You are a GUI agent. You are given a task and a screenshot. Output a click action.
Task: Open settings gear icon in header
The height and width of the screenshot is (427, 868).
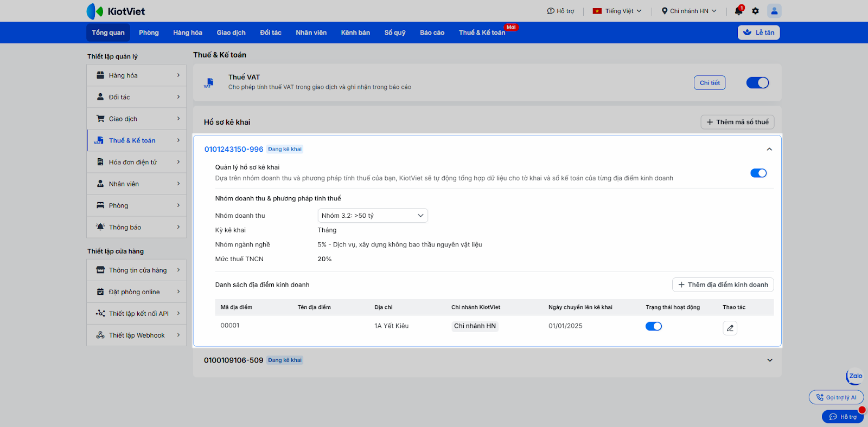pyautogui.click(x=755, y=11)
